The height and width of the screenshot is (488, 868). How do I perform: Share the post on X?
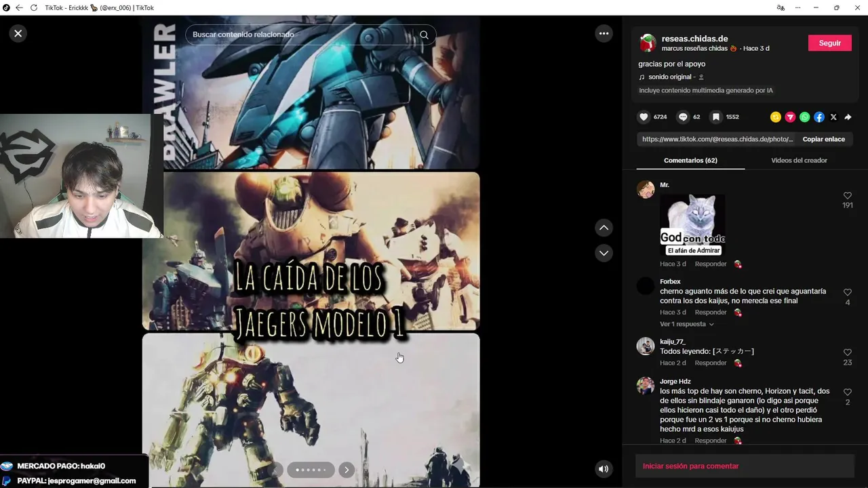(x=833, y=117)
